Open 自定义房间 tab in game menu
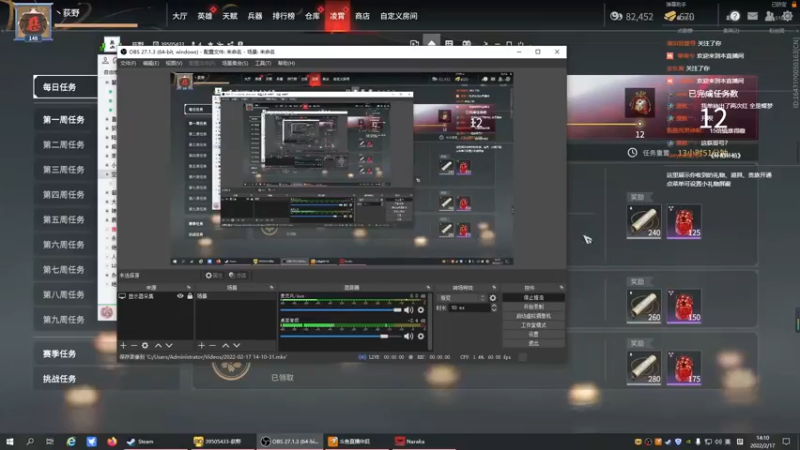The height and width of the screenshot is (450, 800). 398,16
